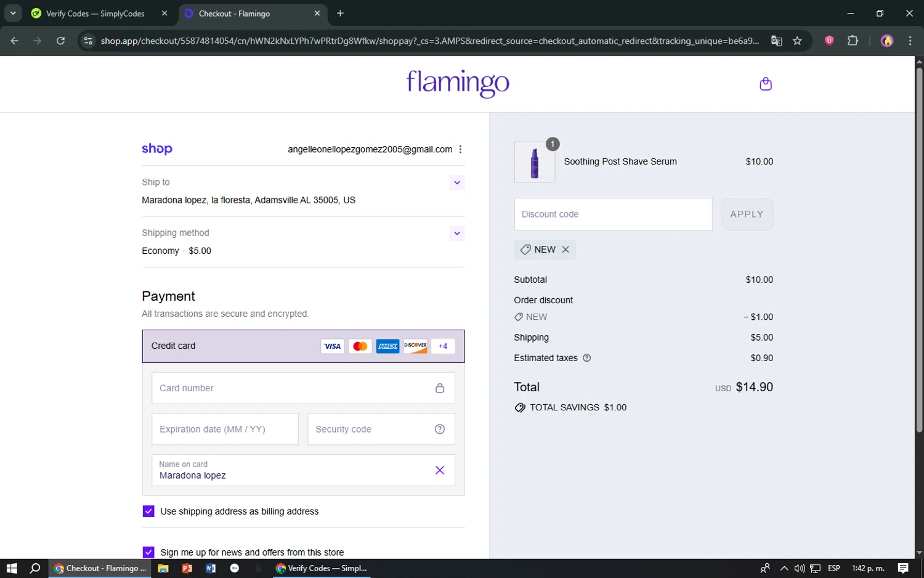Close the Checkout - Flamingo tab

pos(317,13)
